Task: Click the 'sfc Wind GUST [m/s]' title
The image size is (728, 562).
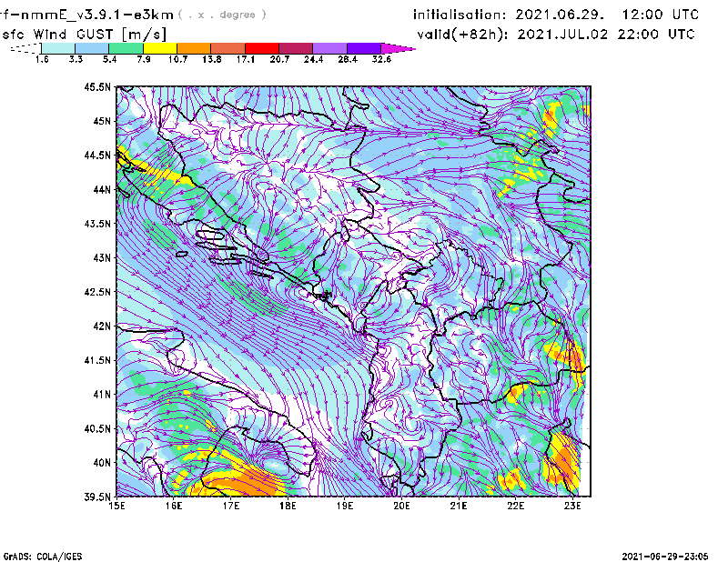Action: point(84,35)
